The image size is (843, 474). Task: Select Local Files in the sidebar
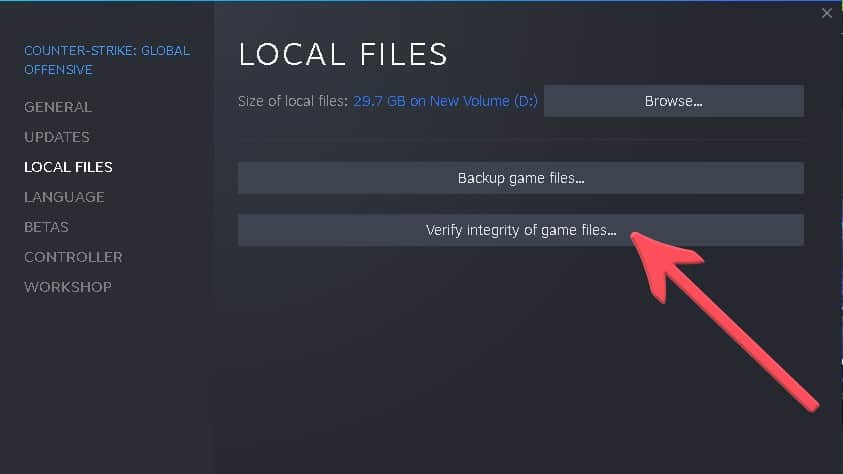68,167
